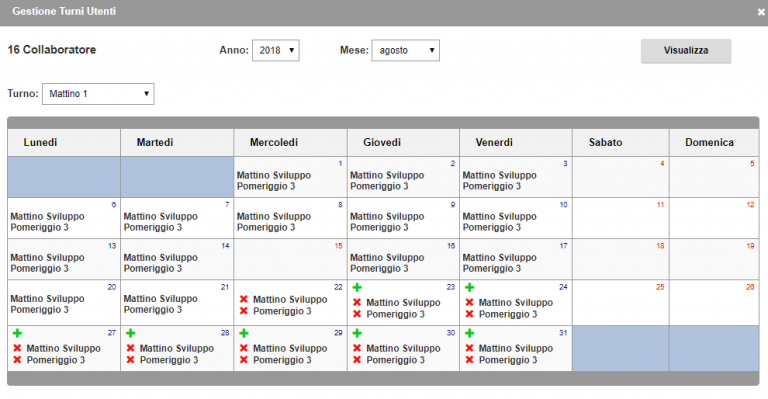The image size is (768, 399).
Task: Open the Mese month dropdown
Action: pyautogui.click(x=406, y=50)
